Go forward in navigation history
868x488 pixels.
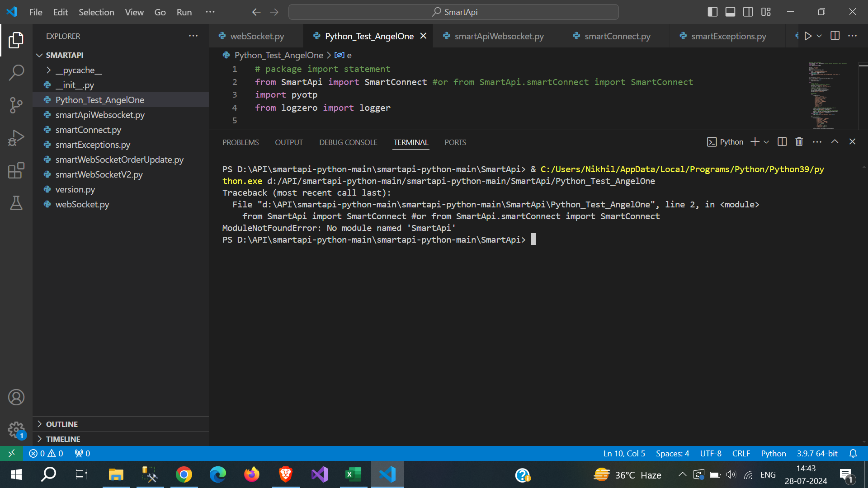(274, 12)
